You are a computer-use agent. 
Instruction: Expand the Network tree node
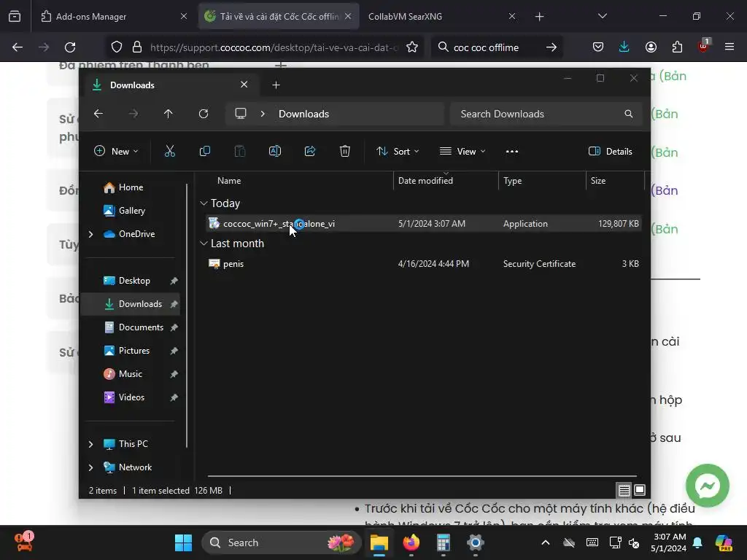coord(90,467)
